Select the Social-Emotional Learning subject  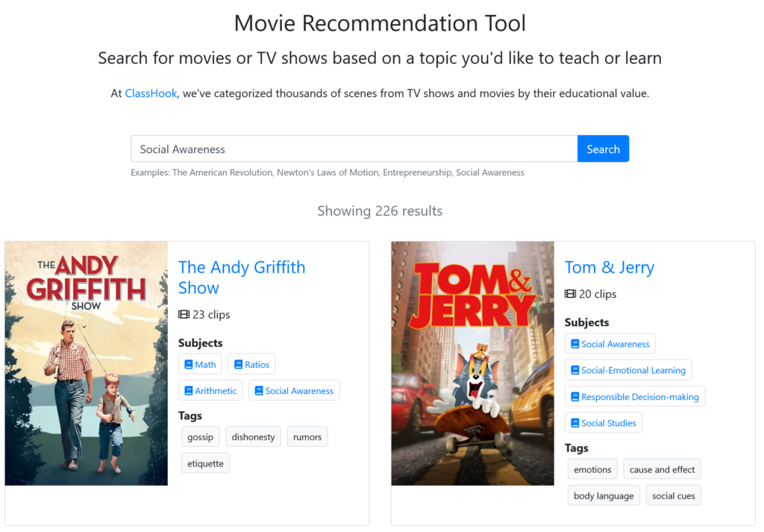coord(628,370)
